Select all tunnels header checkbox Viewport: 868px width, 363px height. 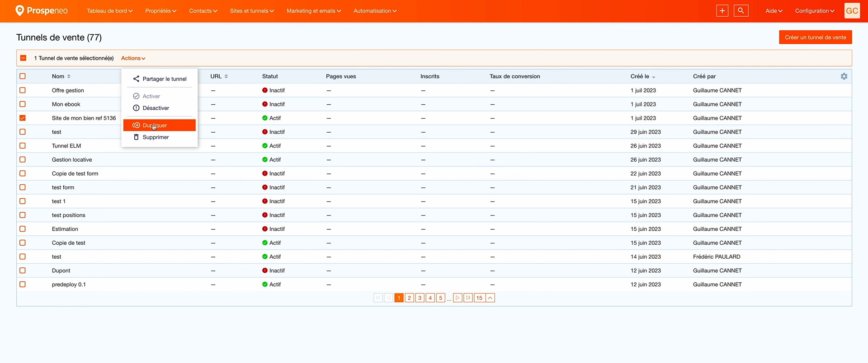click(23, 76)
